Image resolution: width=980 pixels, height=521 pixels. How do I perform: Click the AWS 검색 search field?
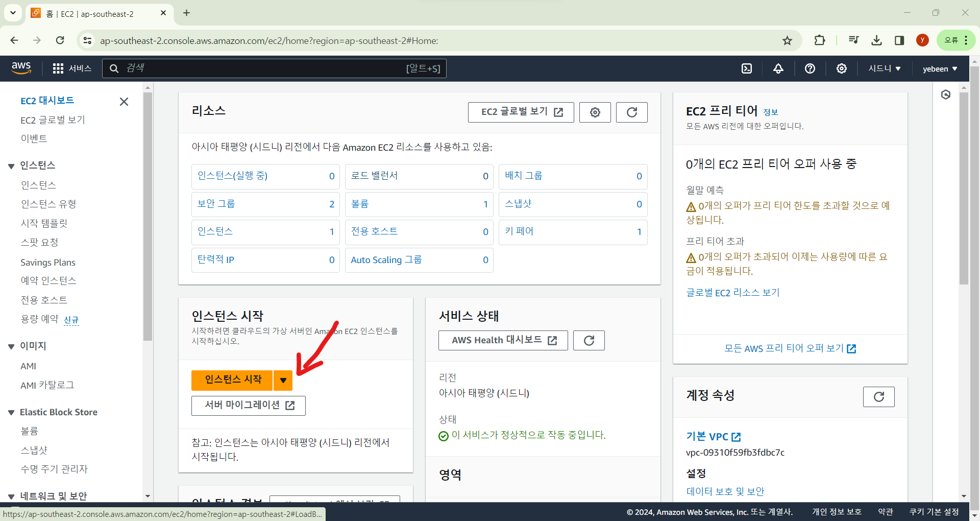274,68
